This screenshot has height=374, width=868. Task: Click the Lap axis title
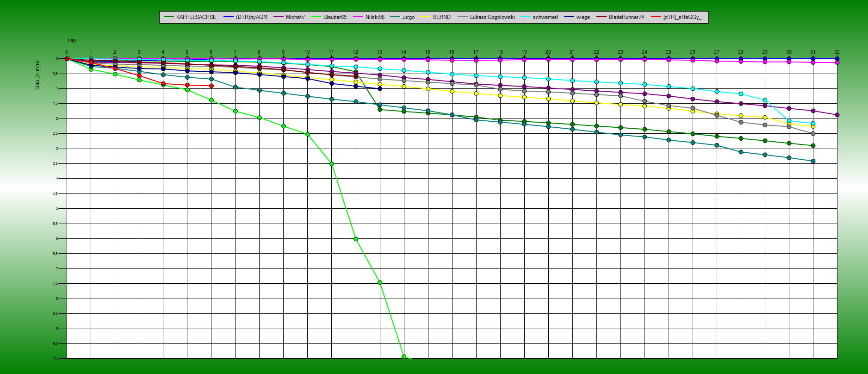[72, 41]
